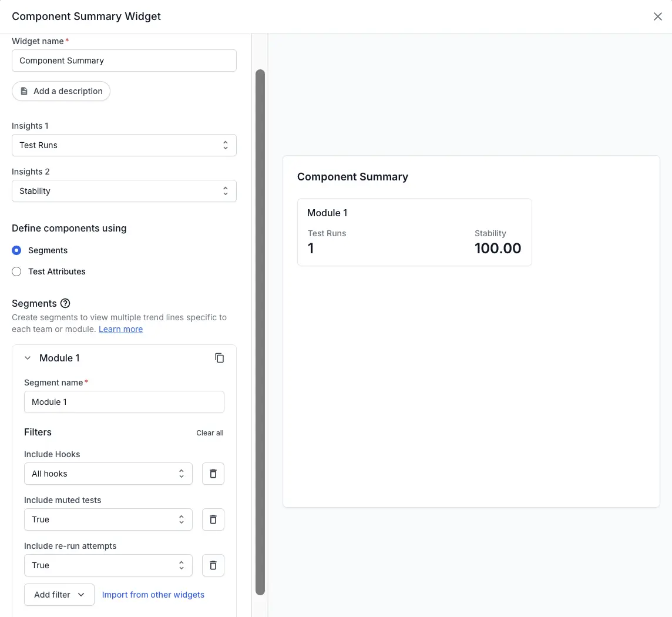Image resolution: width=672 pixels, height=617 pixels.
Task: Collapse the Module 1 segment chevron
Action: point(28,358)
